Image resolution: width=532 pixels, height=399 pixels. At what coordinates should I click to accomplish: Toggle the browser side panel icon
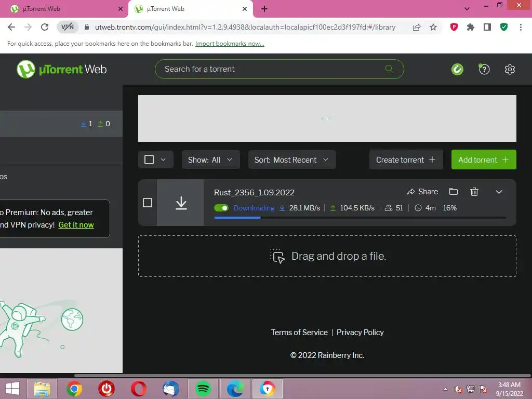click(x=487, y=27)
